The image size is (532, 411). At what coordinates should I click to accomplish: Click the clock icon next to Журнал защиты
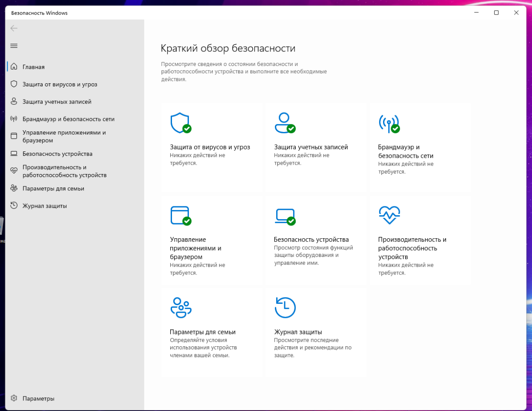point(14,205)
